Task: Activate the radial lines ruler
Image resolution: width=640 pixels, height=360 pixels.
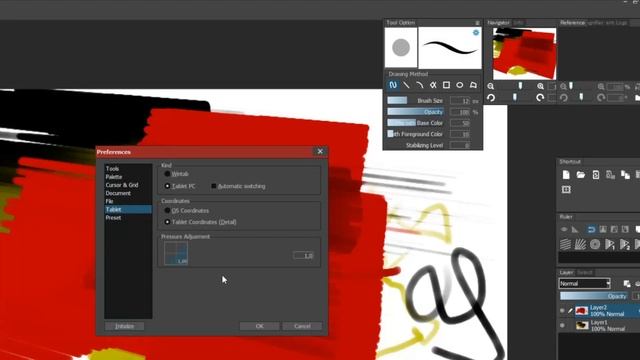Action: pyautogui.click(x=580, y=244)
